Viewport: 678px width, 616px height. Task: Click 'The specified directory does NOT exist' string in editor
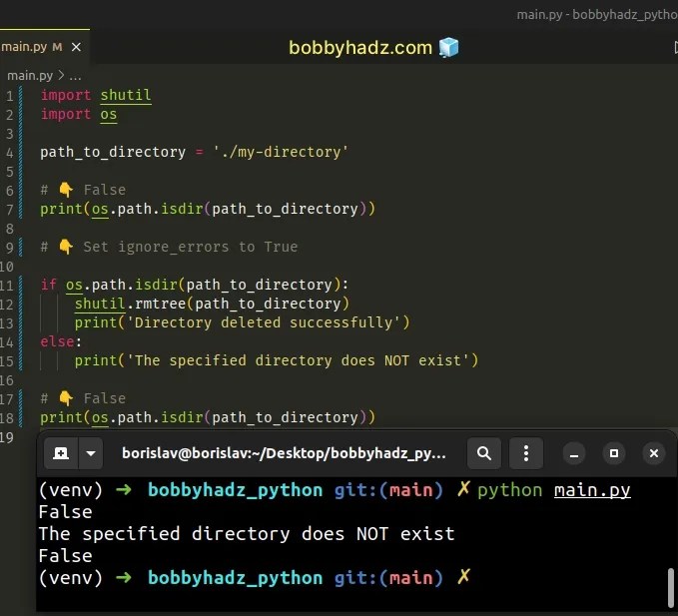pyautogui.click(x=298, y=361)
